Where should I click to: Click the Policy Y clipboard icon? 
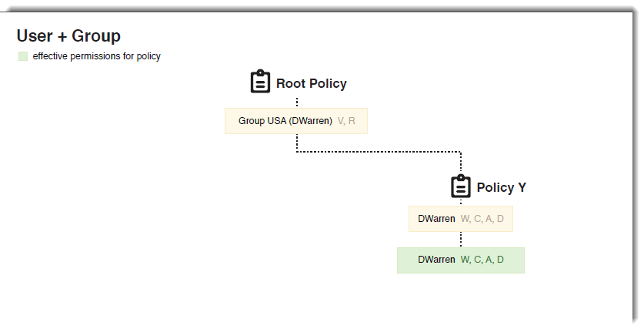[461, 186]
